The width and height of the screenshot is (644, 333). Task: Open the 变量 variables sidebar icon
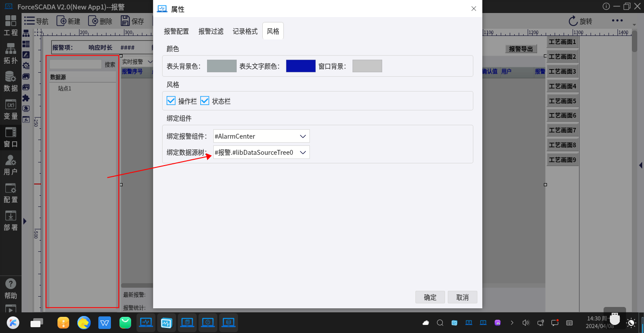pyautogui.click(x=11, y=109)
